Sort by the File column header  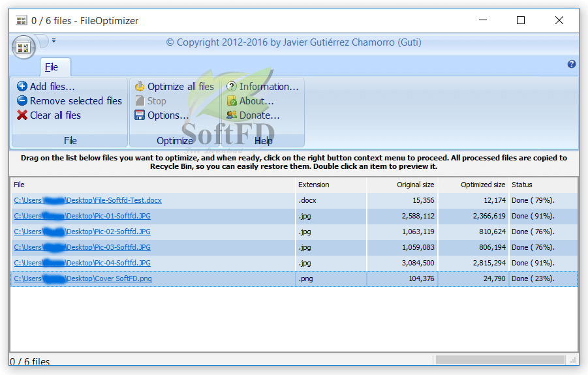click(x=153, y=185)
